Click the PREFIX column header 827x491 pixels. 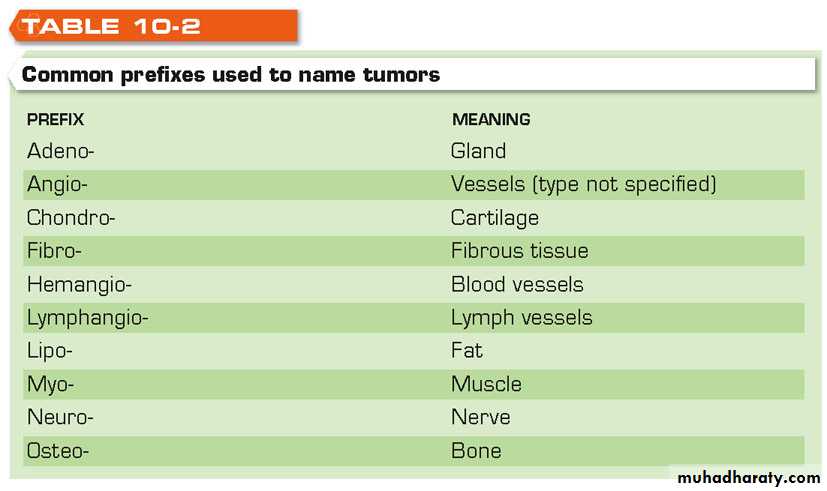(x=56, y=120)
